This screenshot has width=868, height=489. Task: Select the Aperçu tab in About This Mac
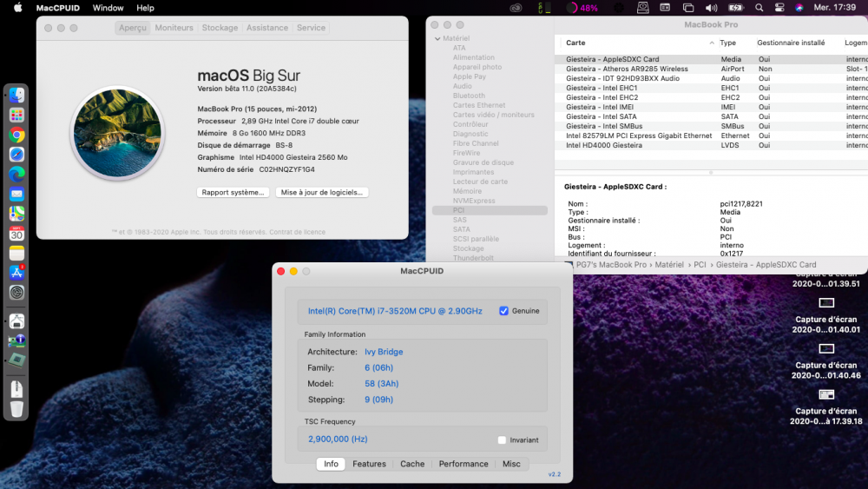coord(133,28)
